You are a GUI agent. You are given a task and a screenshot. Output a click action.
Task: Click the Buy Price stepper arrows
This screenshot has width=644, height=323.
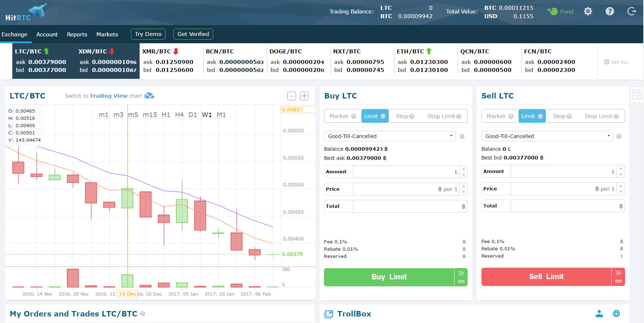(464, 189)
